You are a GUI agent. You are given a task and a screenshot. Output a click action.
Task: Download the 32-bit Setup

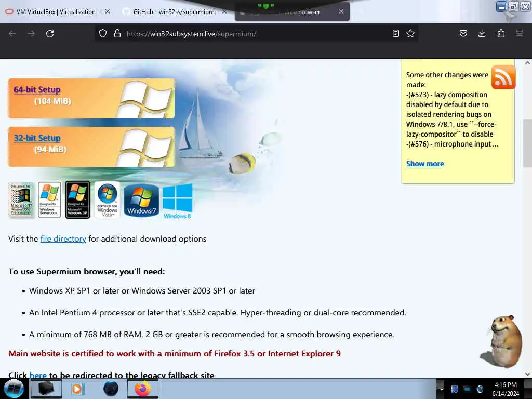(x=37, y=138)
